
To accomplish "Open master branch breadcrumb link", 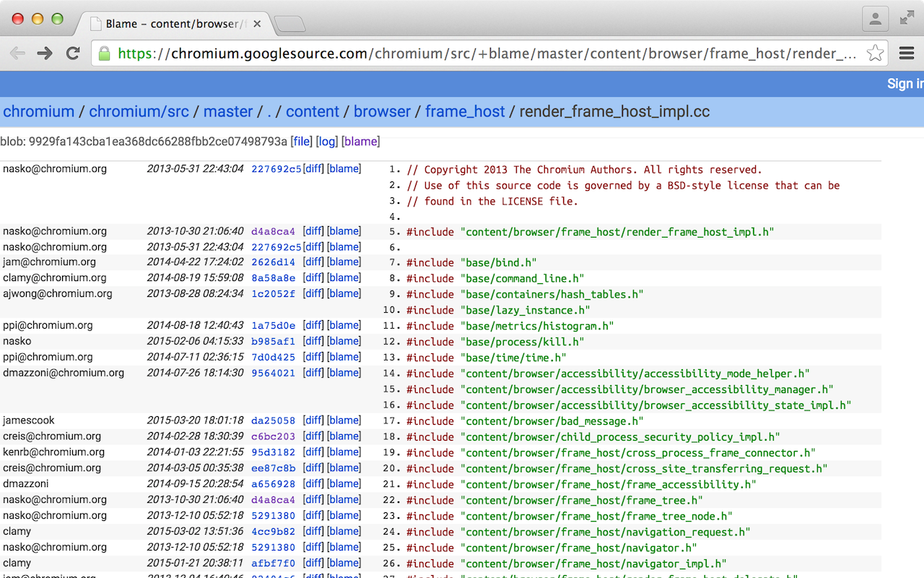I will coord(228,112).
